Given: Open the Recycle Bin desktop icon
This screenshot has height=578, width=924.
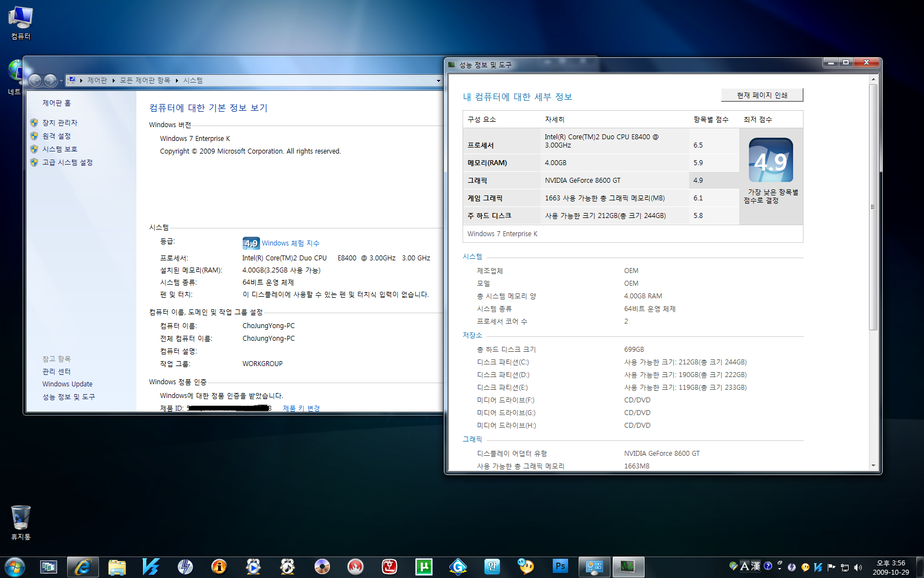Looking at the screenshot, I should pos(21,522).
